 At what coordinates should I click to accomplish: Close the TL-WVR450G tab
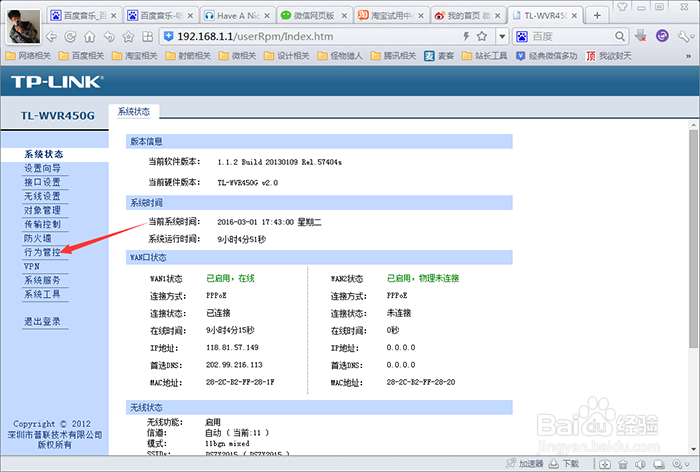pos(574,16)
